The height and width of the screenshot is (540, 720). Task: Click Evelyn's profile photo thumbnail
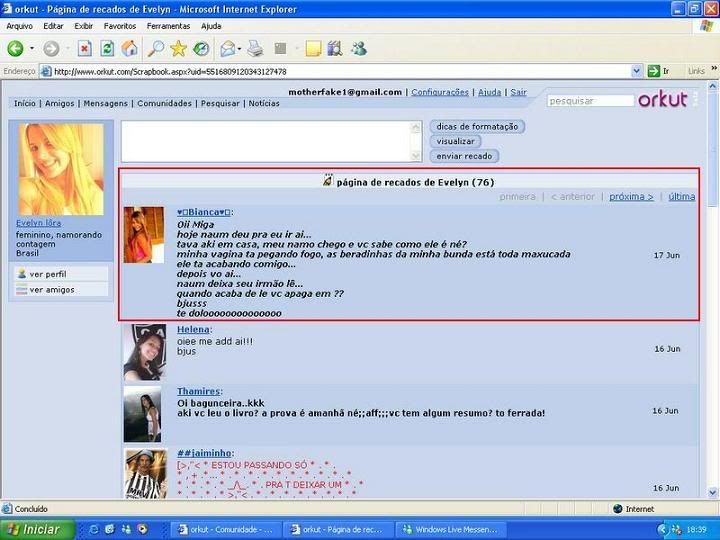click(x=61, y=168)
